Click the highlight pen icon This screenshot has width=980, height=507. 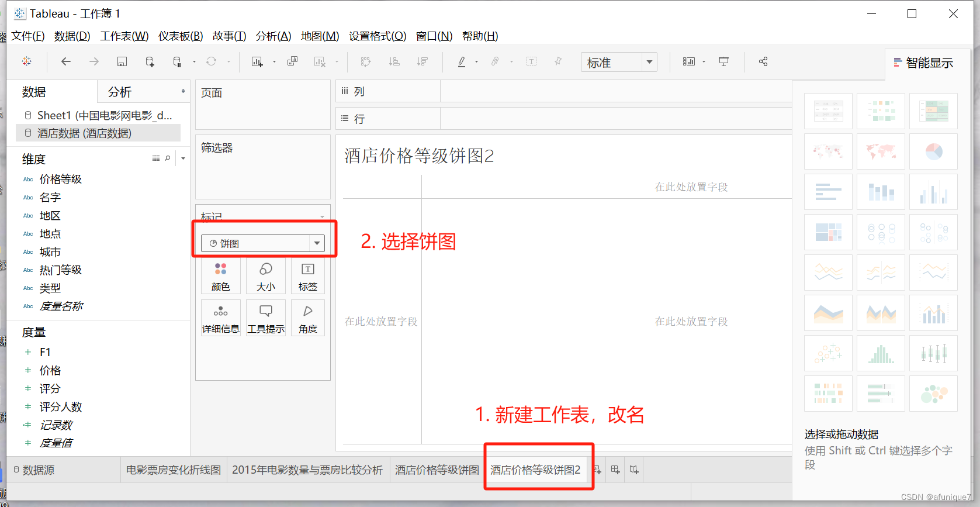[x=462, y=61]
